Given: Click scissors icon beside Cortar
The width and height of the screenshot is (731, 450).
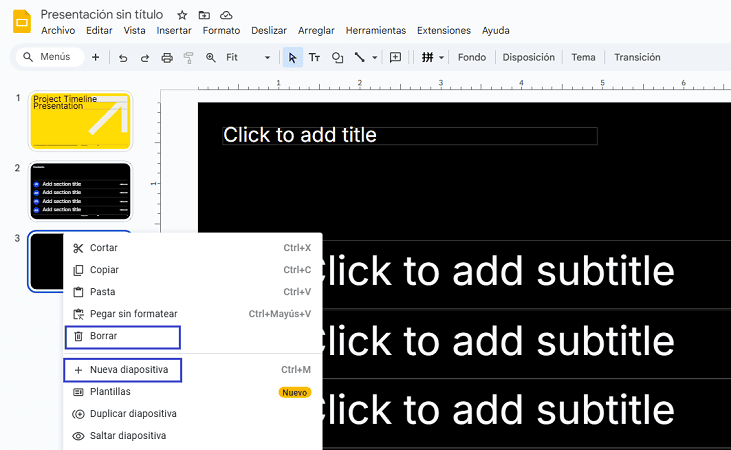Looking at the screenshot, I should tap(78, 248).
